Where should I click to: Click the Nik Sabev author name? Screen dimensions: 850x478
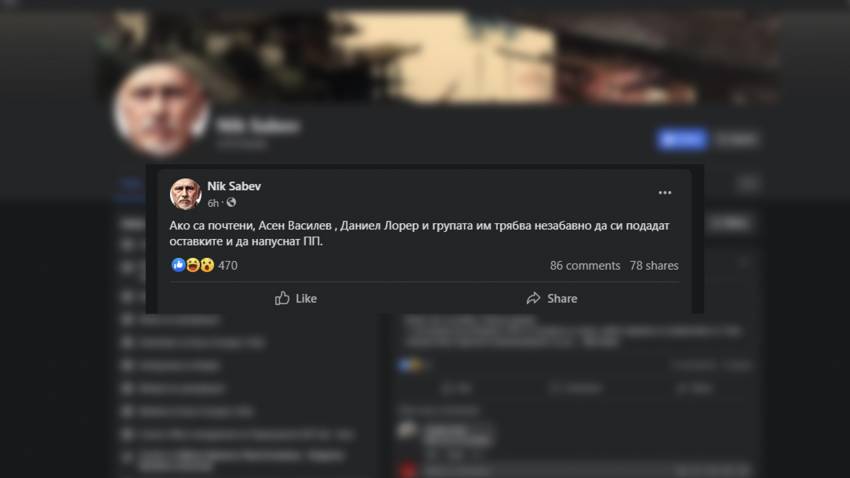234,186
